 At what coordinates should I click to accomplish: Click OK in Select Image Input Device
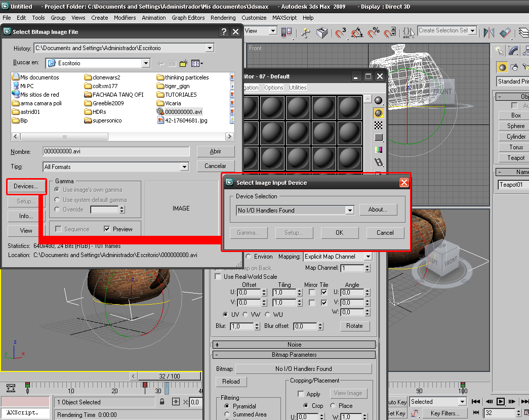pos(339,233)
